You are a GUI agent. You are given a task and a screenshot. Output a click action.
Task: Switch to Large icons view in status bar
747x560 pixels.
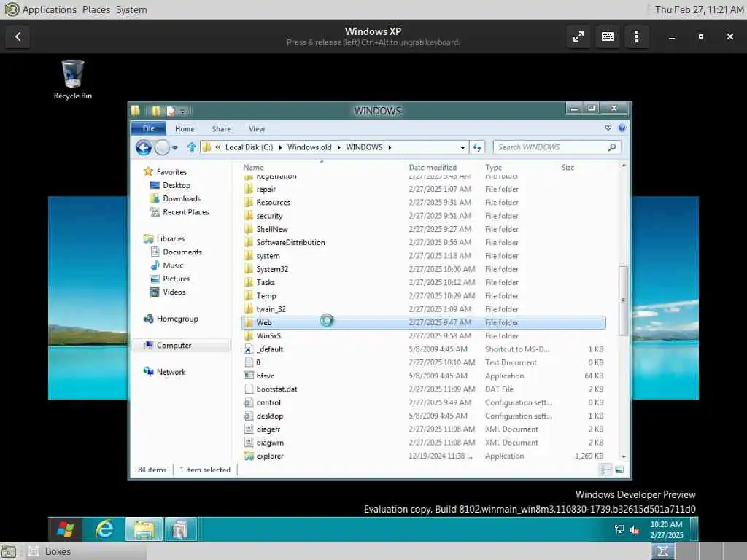(619, 470)
